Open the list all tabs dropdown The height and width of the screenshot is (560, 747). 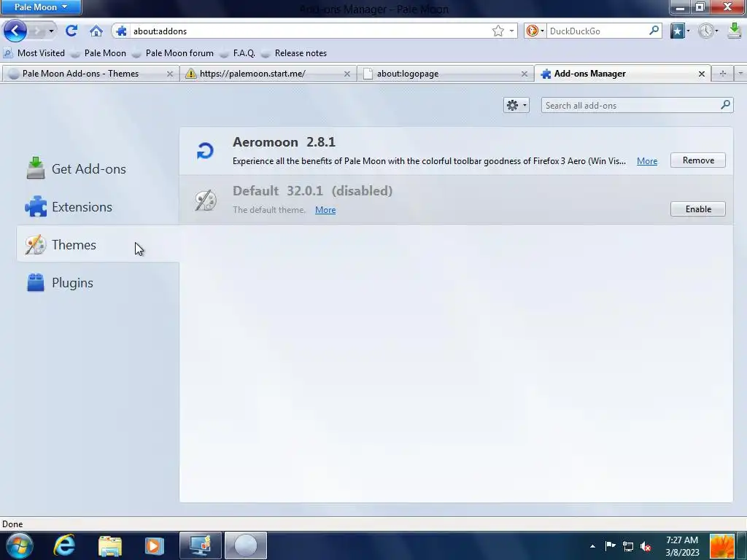(740, 74)
